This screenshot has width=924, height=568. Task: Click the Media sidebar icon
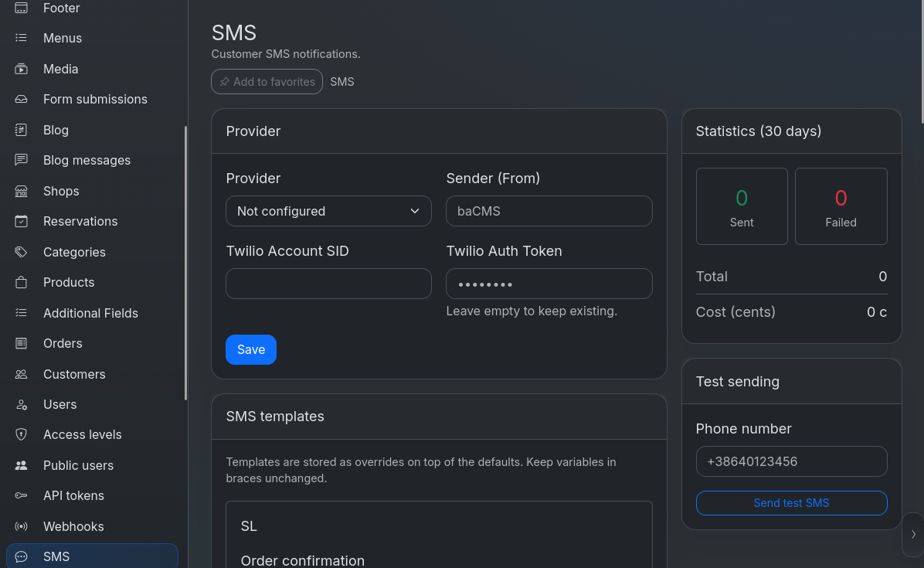21,69
